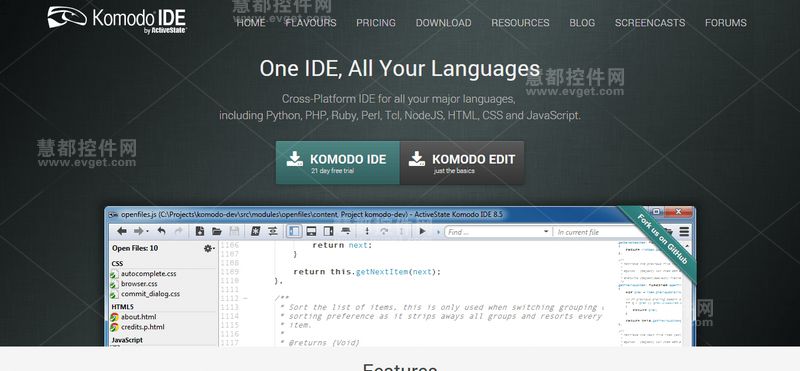800x371 pixels.
Task: Select browser.css in Open Files
Action: (x=134, y=284)
